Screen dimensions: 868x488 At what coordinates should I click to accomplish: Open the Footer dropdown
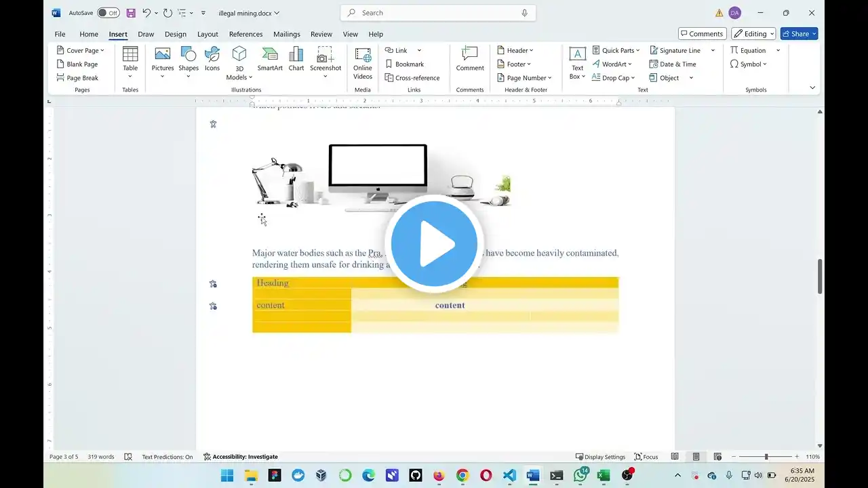[x=514, y=64]
